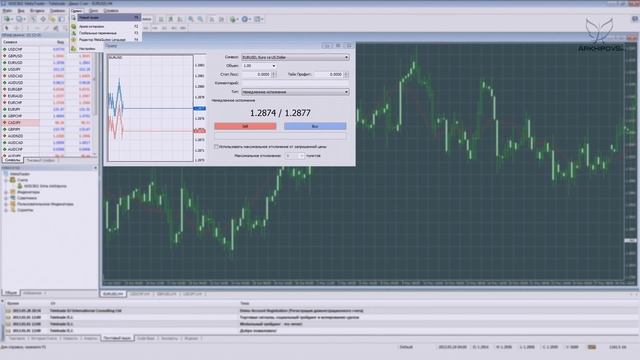This screenshot has width=640, height=360.
Task: Click the Profiles toolbar icon
Action: 20,19
